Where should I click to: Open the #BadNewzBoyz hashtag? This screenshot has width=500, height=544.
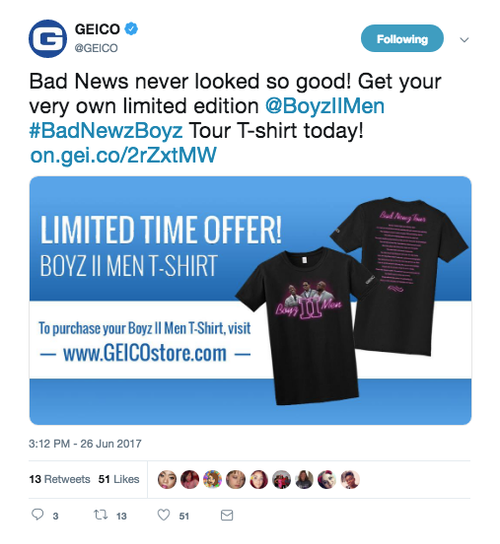[x=106, y=131]
